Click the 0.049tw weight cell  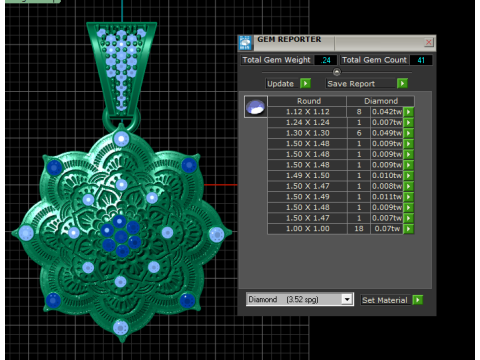coord(387,133)
